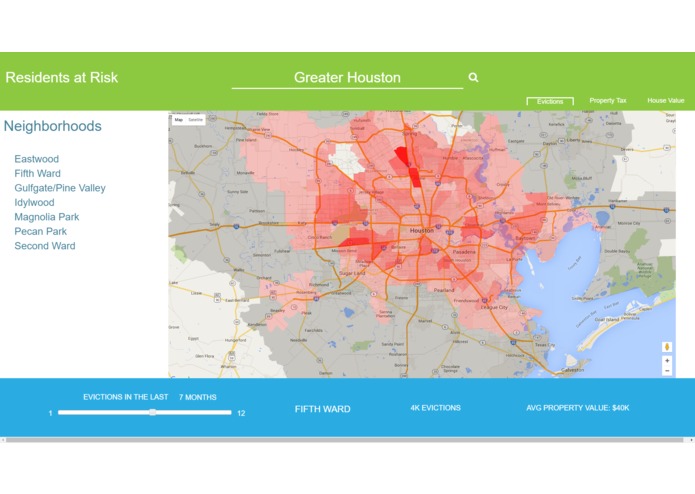Click the Sugar Land label on map
This screenshot has height=494, width=695.
tap(351, 273)
